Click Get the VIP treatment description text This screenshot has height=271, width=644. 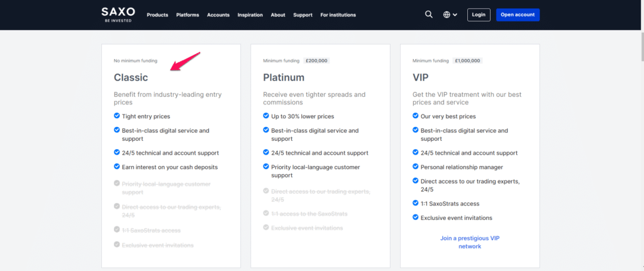point(467,99)
